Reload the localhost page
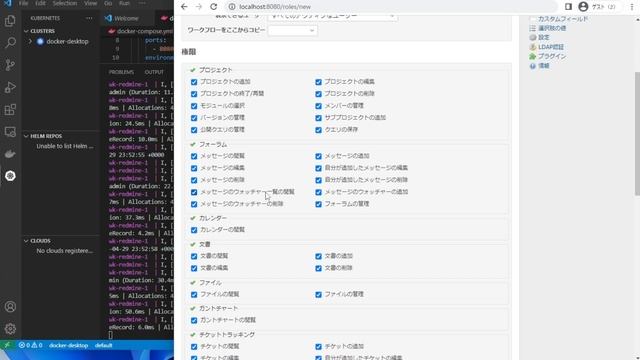The image size is (640, 360). pos(213,7)
